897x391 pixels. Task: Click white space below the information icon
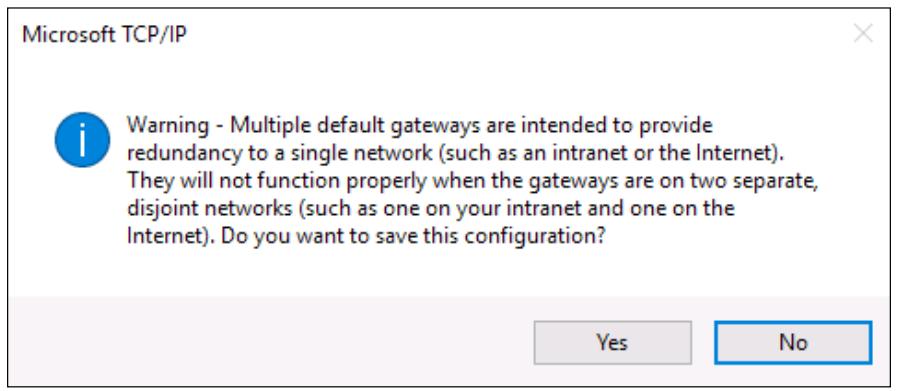point(82,229)
